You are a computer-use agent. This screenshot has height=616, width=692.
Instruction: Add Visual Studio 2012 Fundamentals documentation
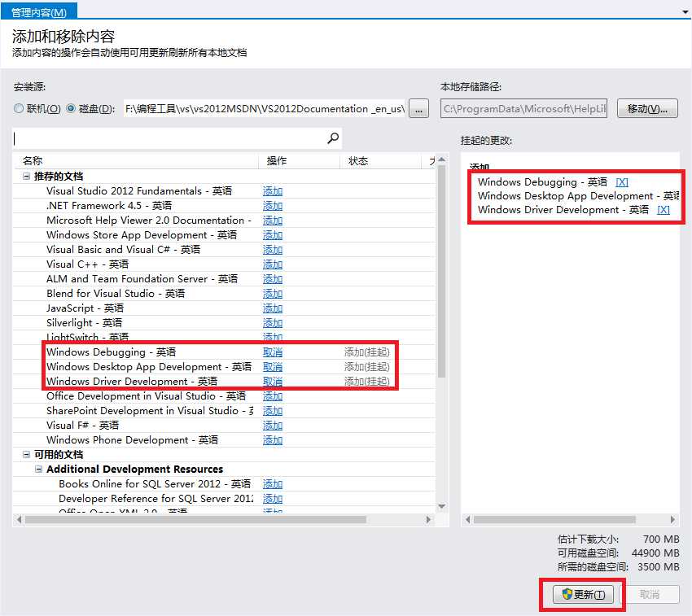click(272, 191)
